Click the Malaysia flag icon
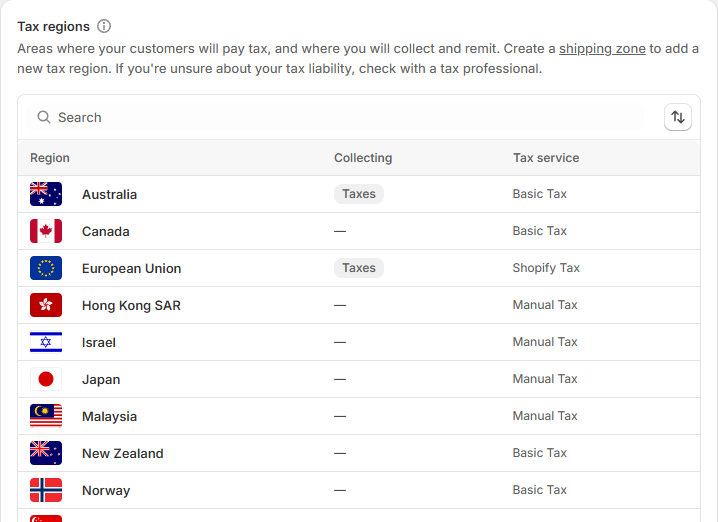Screen dimensions: 718x522 46,416
